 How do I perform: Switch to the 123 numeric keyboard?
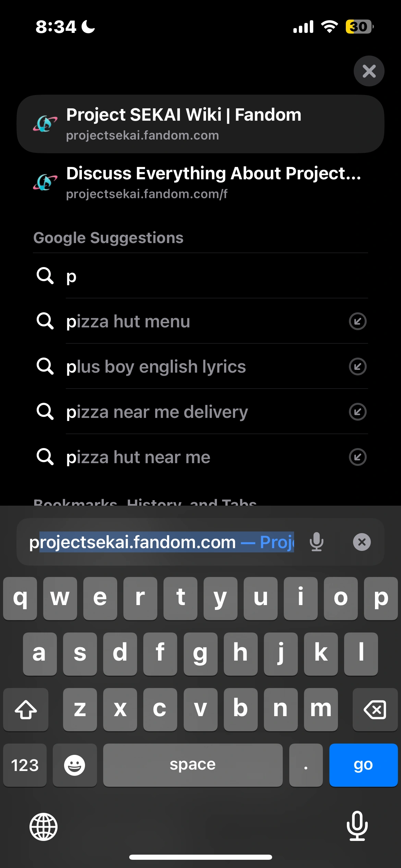click(25, 765)
